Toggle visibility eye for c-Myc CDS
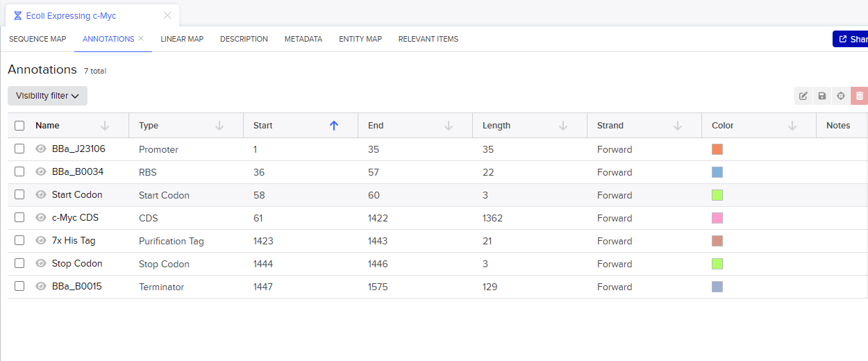Image resolution: width=868 pixels, height=361 pixels. click(x=41, y=217)
